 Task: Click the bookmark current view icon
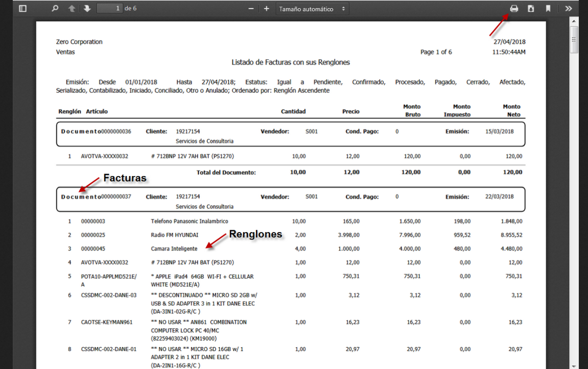click(548, 9)
